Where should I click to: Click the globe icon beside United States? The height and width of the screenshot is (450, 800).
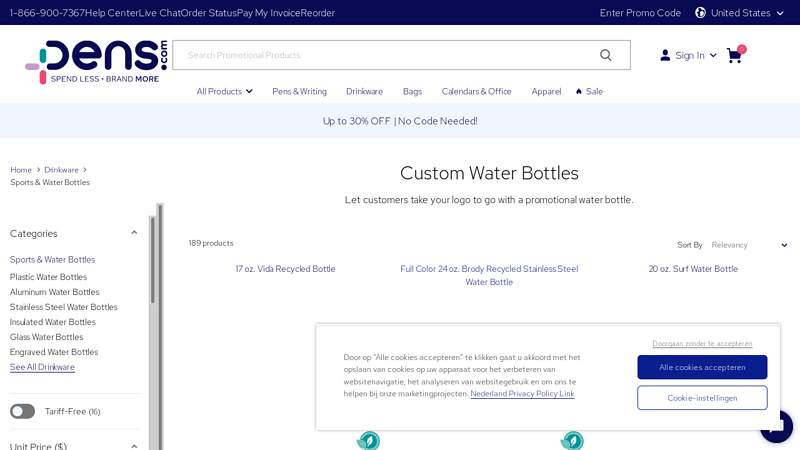coord(701,13)
